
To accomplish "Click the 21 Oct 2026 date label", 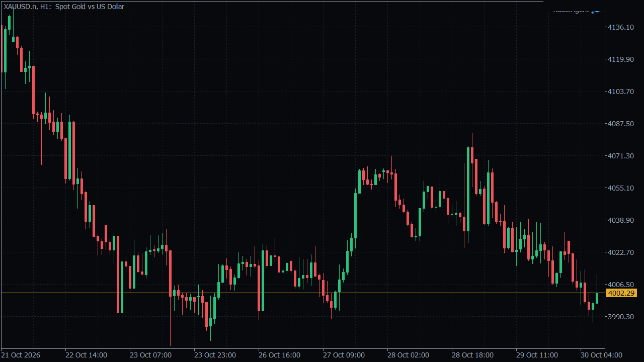I will [21, 355].
